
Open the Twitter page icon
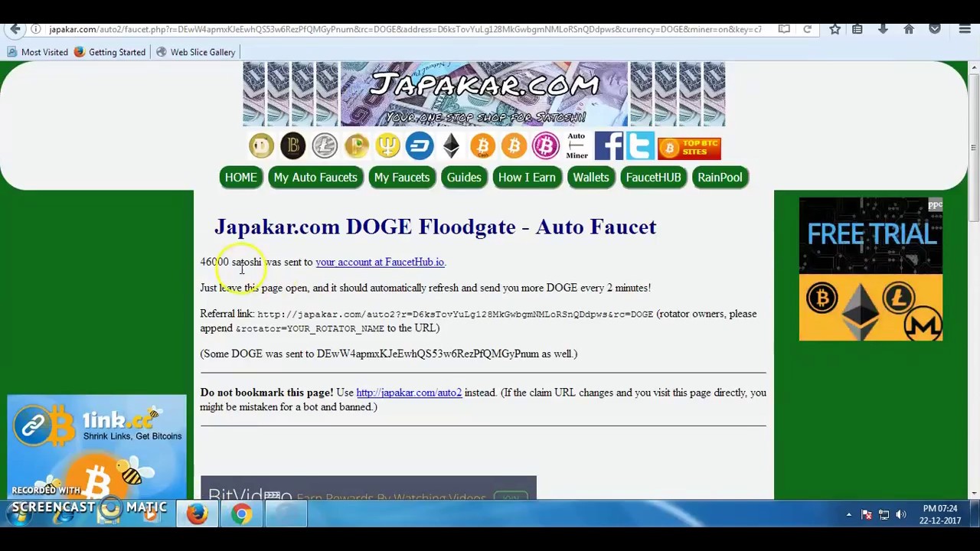[x=640, y=145]
